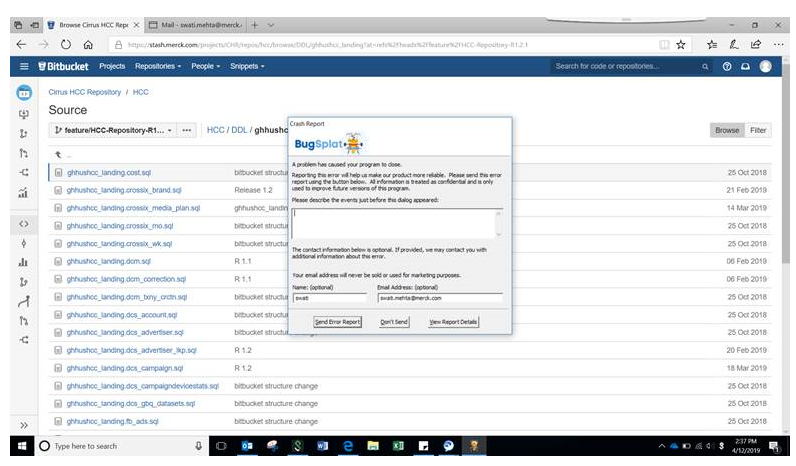The image size is (796, 466).
Task: Click the Bitbucket logo
Action: tap(63, 66)
